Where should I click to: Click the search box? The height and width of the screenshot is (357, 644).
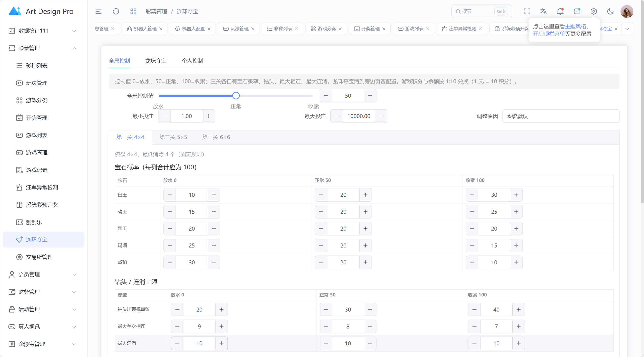482,11
